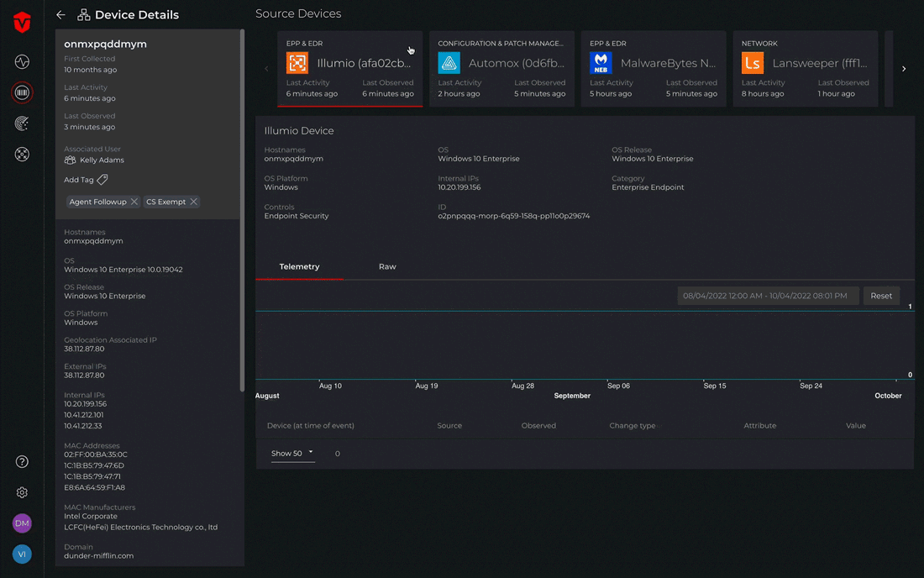The image size is (924, 578).
Task: Switch to the Telemetry tab
Action: (299, 267)
